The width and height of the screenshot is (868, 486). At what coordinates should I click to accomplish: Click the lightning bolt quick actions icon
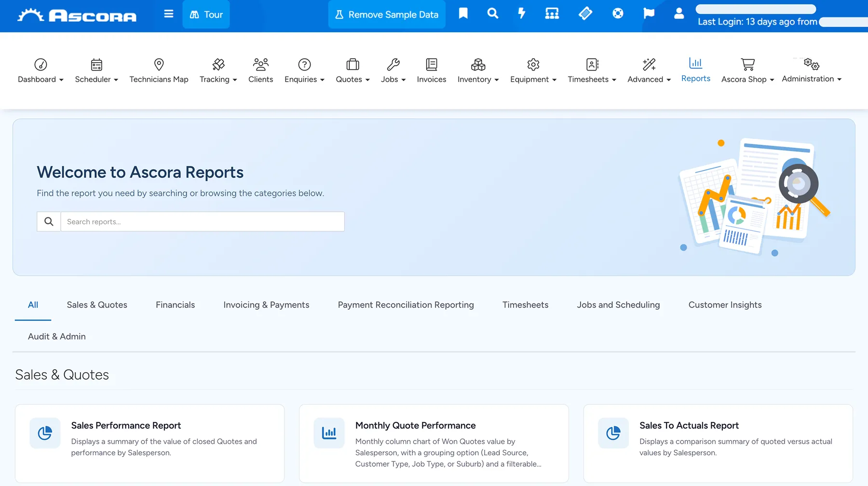521,13
